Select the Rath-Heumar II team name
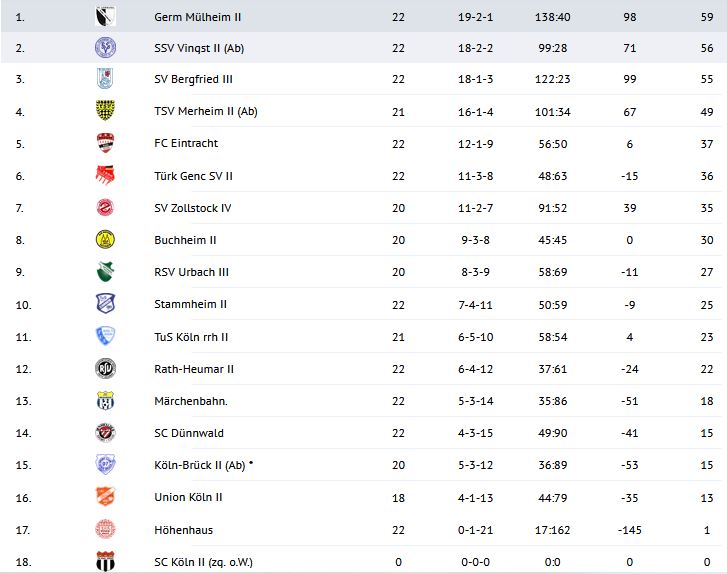Image resolution: width=727 pixels, height=574 pixels. [x=194, y=369]
